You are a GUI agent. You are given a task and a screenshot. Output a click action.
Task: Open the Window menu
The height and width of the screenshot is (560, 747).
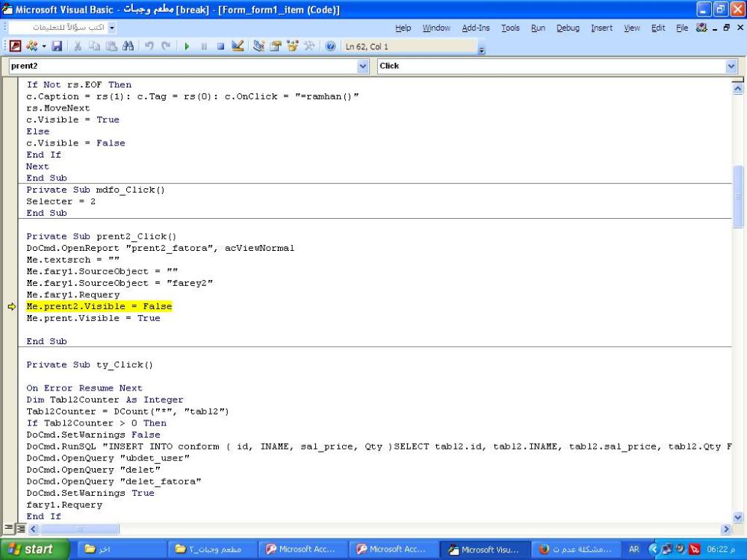pos(436,28)
